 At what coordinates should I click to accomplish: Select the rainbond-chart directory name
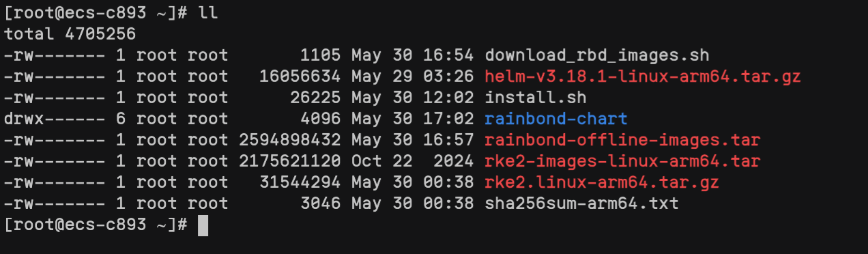(555, 118)
